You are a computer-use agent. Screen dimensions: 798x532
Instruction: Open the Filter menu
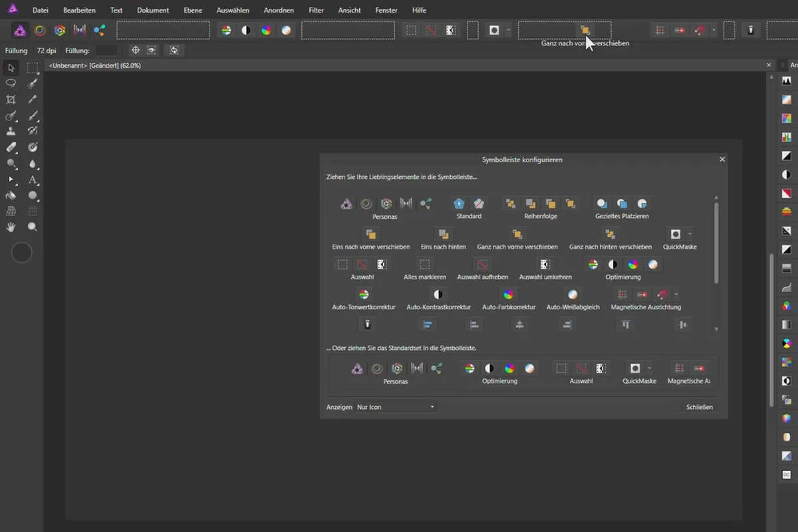coord(317,10)
